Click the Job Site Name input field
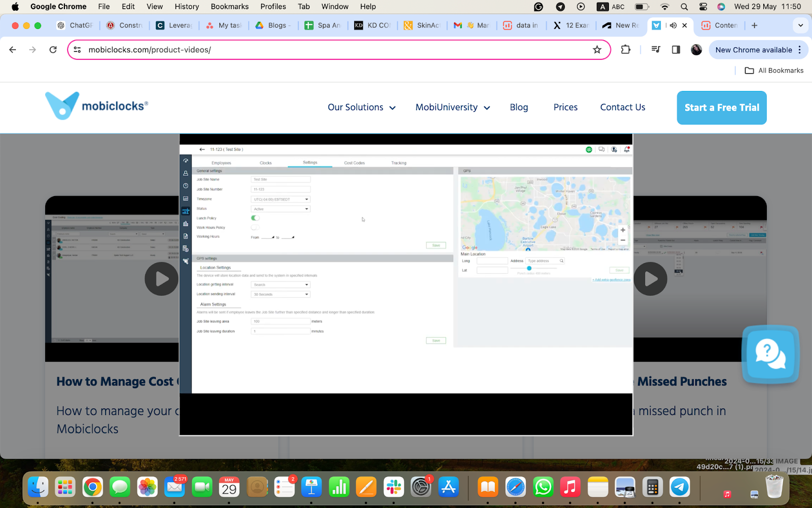The height and width of the screenshot is (508, 812). (281, 179)
